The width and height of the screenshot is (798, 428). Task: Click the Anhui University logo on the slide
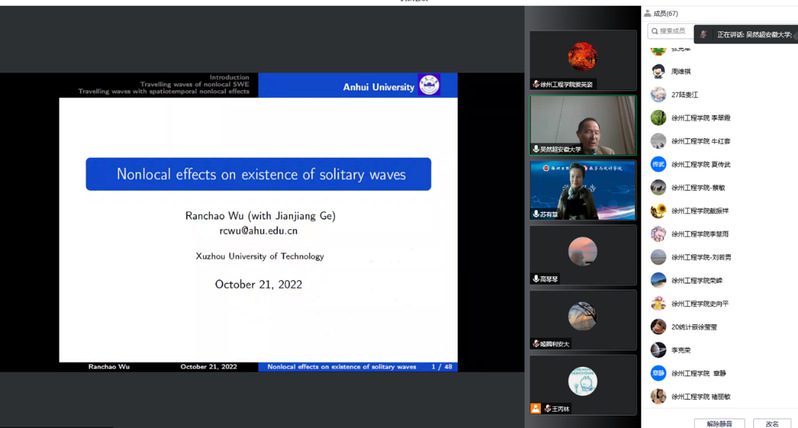pos(429,85)
